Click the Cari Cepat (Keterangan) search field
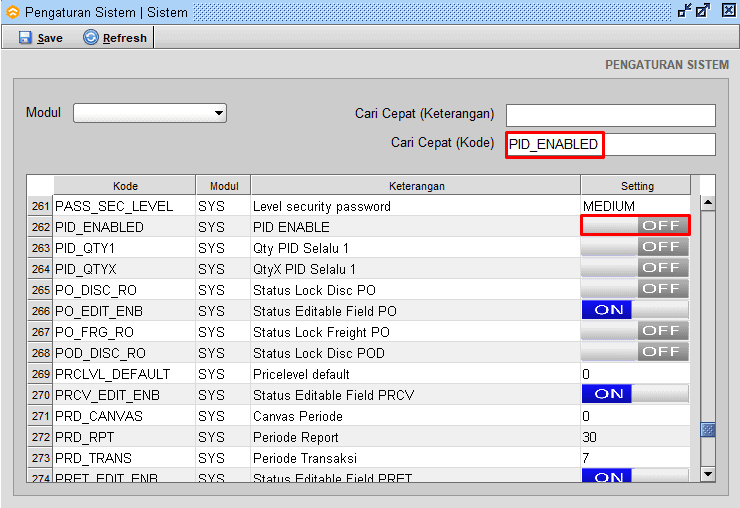Viewport: 740px width, 508px height. point(610,115)
